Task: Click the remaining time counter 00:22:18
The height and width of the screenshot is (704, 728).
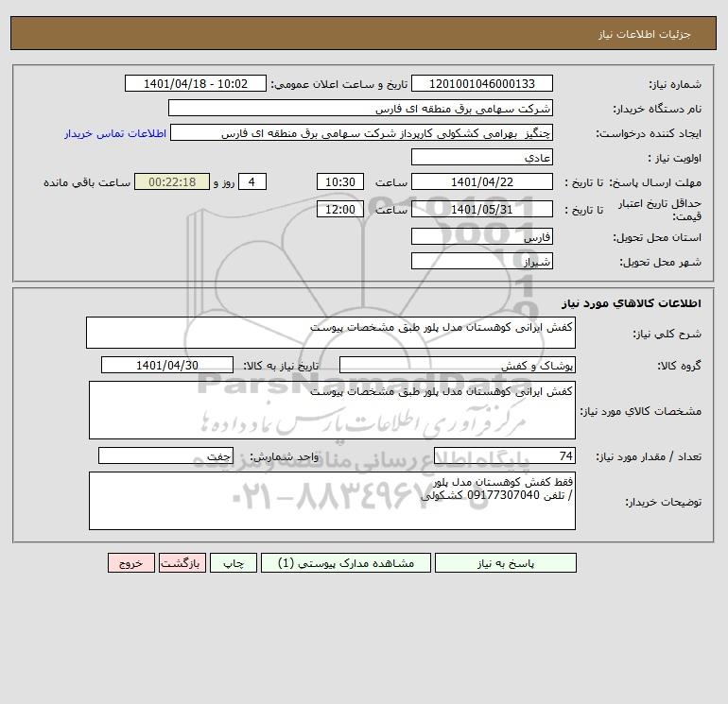Action: point(172,182)
